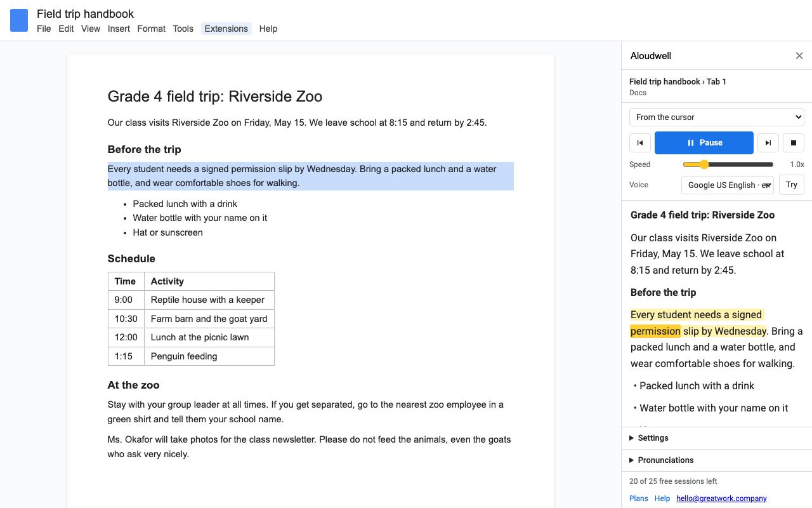Open the Extensions menu
The width and height of the screenshot is (812, 508).
226,29
